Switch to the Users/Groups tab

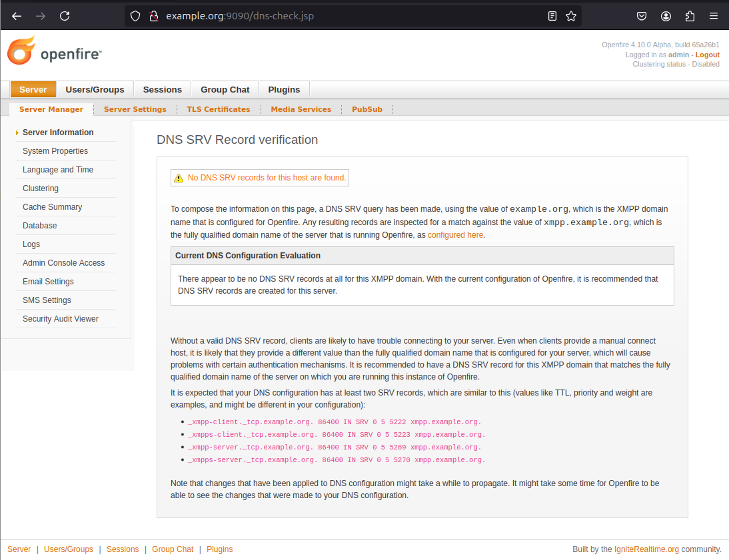click(95, 89)
